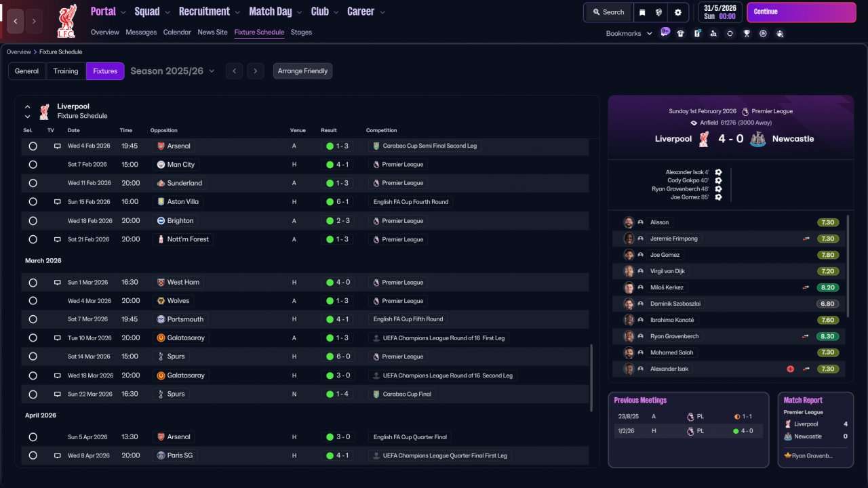Click the tactics board icon in bookmarks bar
This screenshot has width=868, height=488.
pos(697,33)
